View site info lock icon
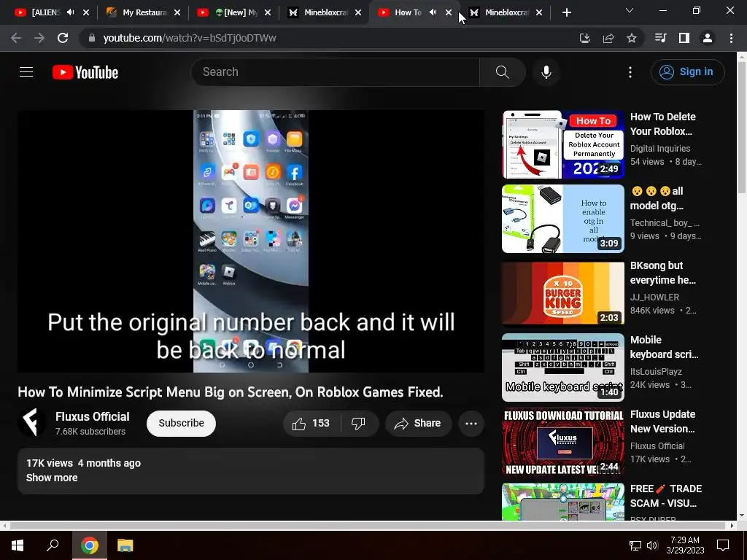The image size is (747, 560). pyautogui.click(x=92, y=38)
